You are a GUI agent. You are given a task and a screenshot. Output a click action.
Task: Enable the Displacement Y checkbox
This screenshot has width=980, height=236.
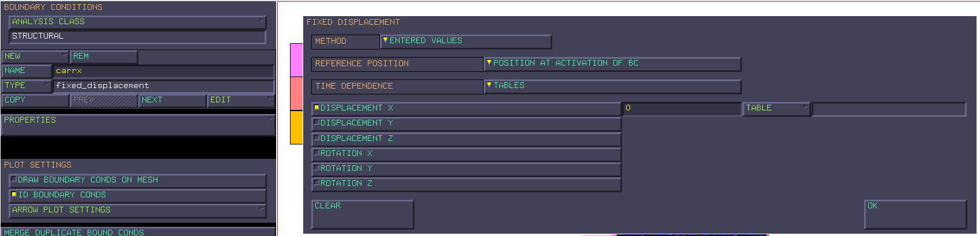tap(466, 123)
